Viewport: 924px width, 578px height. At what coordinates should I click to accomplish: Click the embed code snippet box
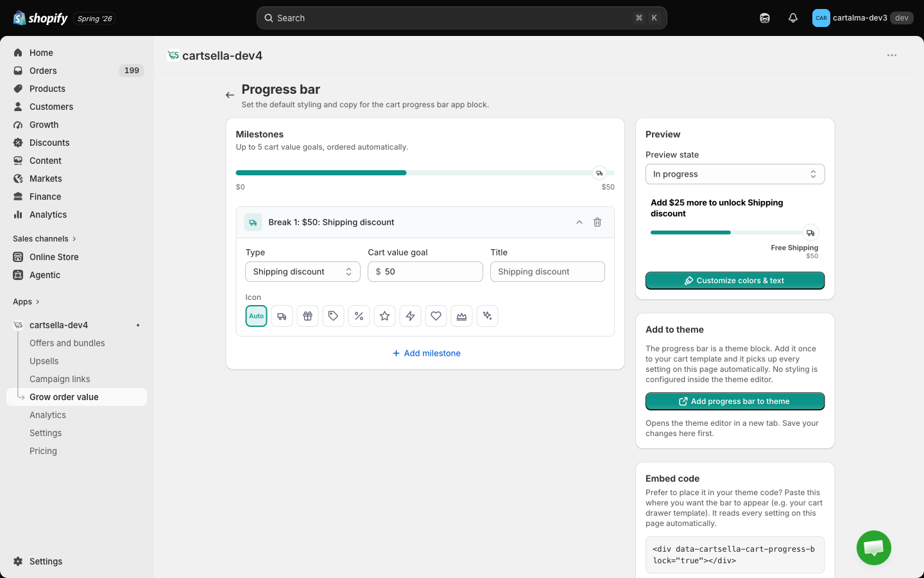tap(735, 555)
